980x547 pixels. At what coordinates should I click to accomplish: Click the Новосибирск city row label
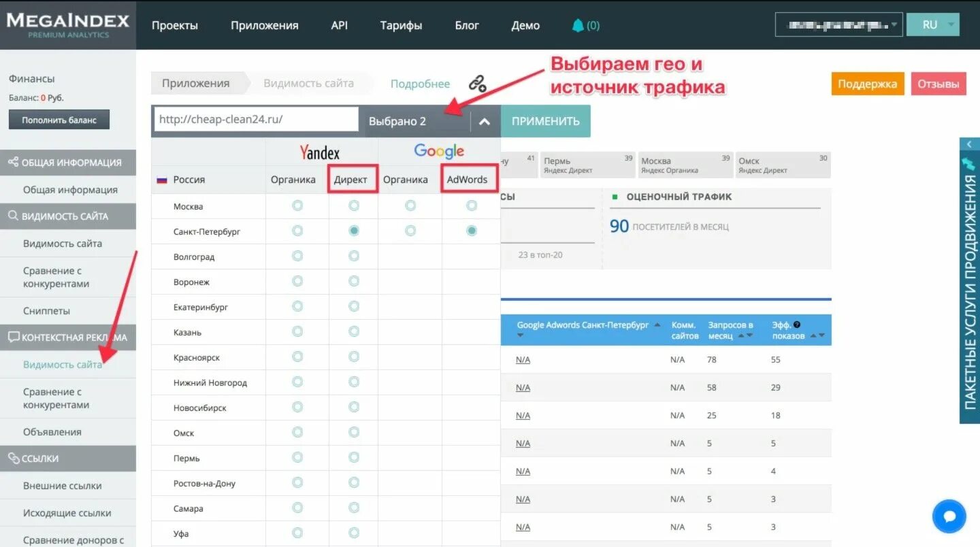click(x=200, y=408)
